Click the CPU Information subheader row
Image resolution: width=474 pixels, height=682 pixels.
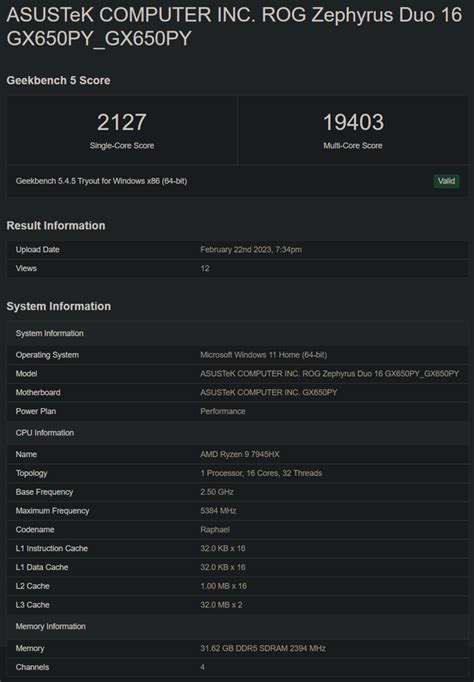237,433
